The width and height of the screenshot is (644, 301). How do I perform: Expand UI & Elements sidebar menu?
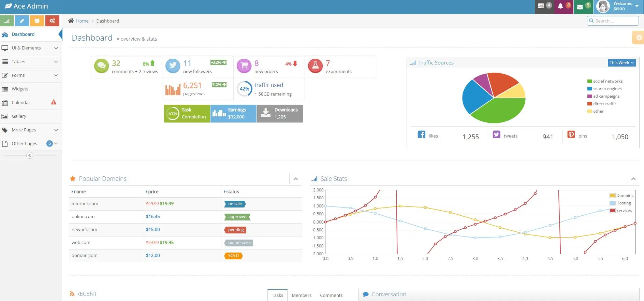pos(31,48)
